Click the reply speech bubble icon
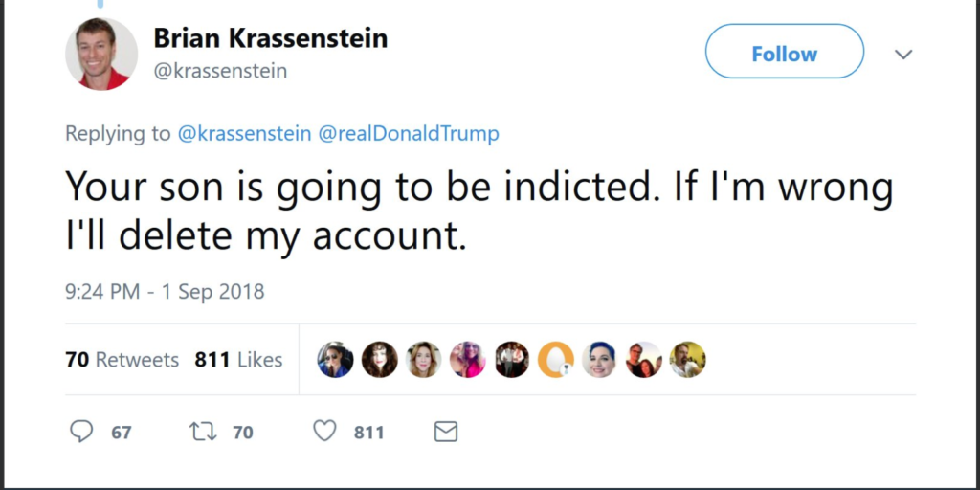980x490 pixels. (82, 432)
